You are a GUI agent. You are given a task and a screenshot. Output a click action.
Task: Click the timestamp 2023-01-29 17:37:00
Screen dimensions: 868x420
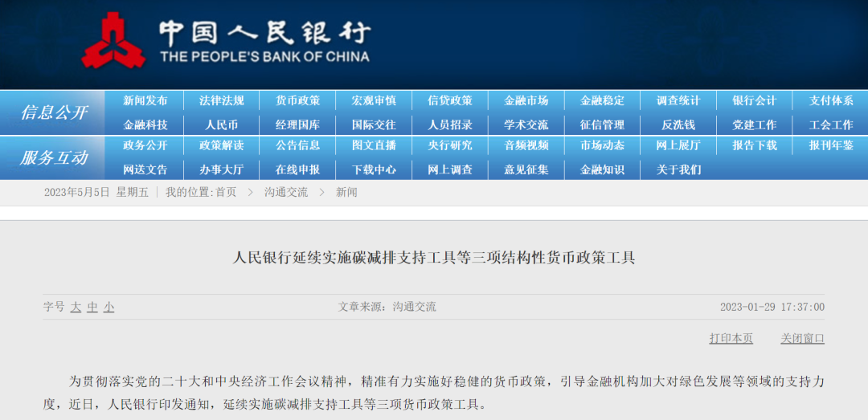[x=772, y=307]
